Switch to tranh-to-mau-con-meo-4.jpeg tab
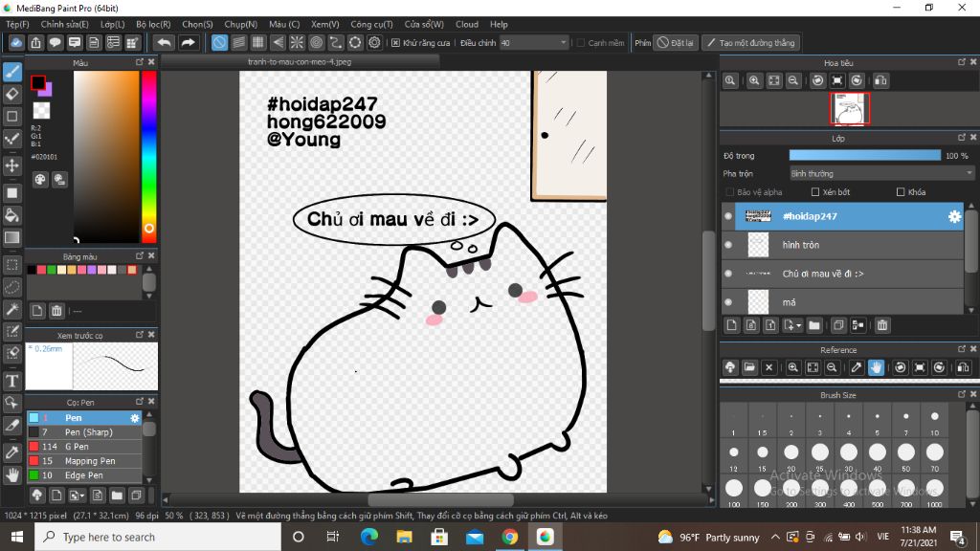This screenshot has height=551, width=980. click(300, 62)
